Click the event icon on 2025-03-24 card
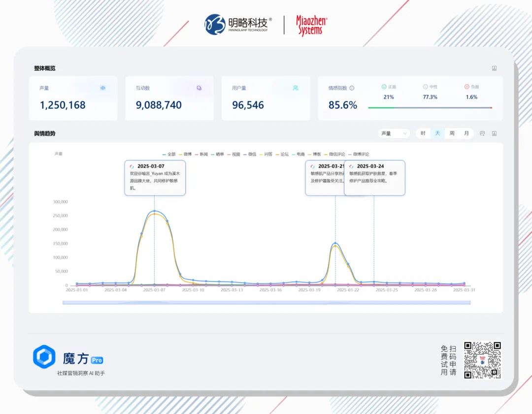Screen dimensions: 532x414 click(351, 166)
